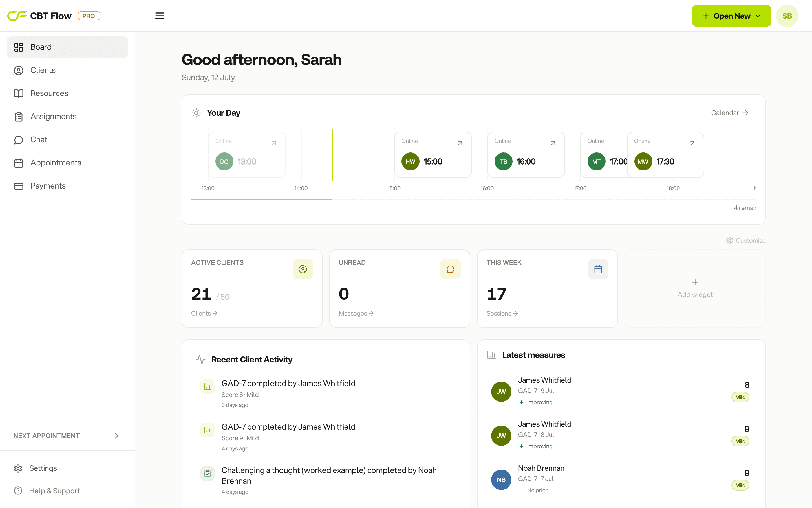Click the Active Clients person icon
812x508 pixels.
pyautogui.click(x=303, y=269)
